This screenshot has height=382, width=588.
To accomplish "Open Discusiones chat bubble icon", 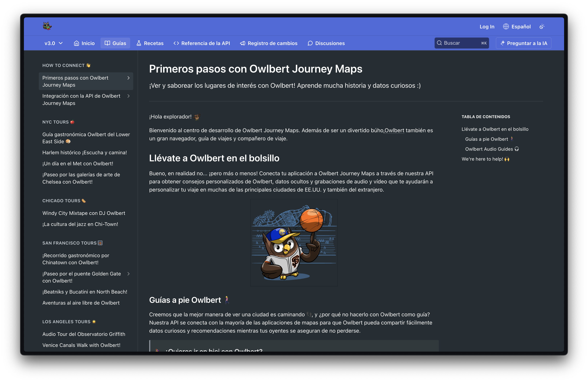I will click(310, 43).
